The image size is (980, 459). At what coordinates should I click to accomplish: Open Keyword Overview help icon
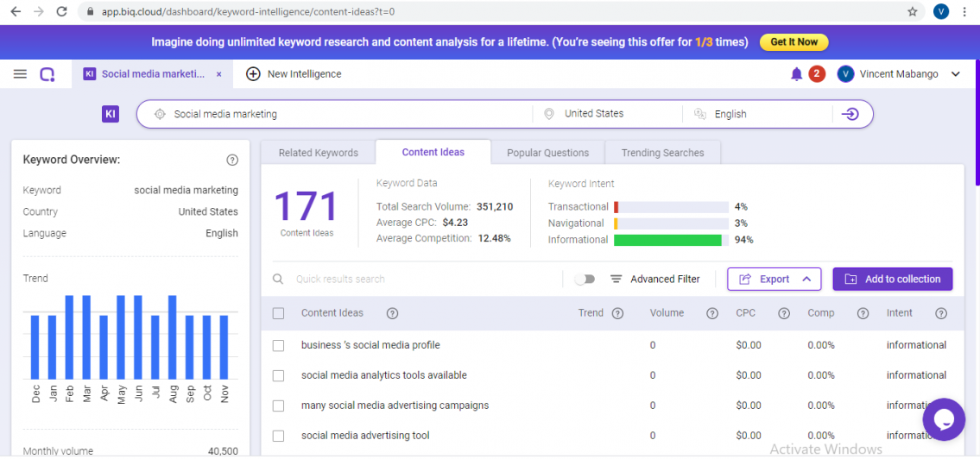[x=232, y=160]
